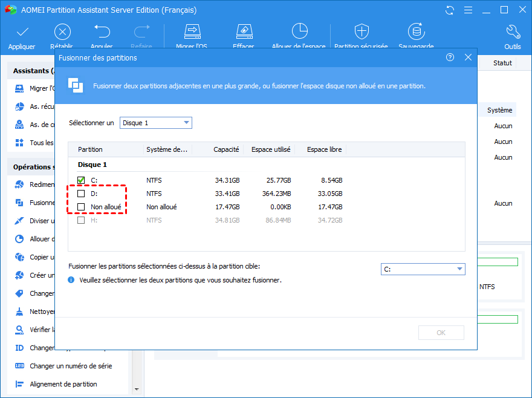532x398 pixels.
Task: Open the hamburger menu in title bar
Action: [x=468, y=10]
